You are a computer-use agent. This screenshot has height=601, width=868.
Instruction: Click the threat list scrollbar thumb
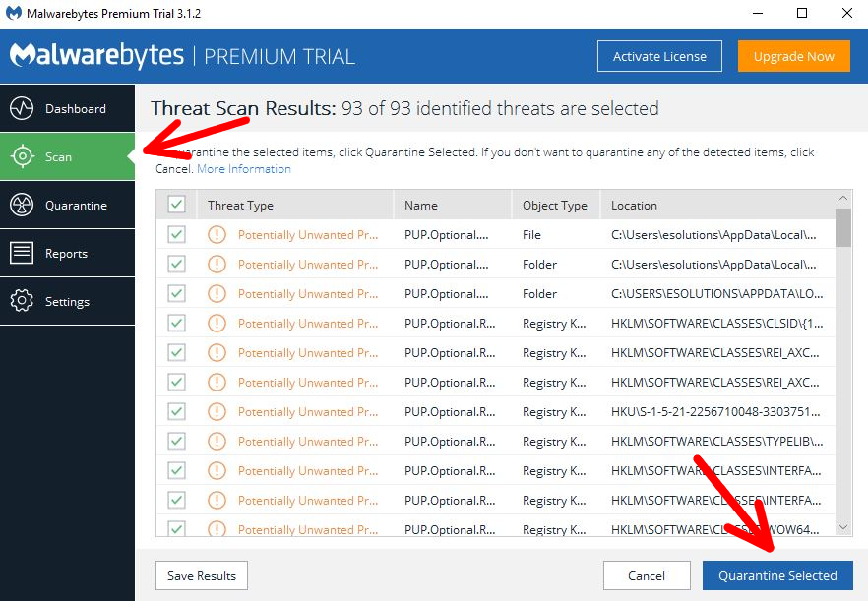[x=843, y=227]
